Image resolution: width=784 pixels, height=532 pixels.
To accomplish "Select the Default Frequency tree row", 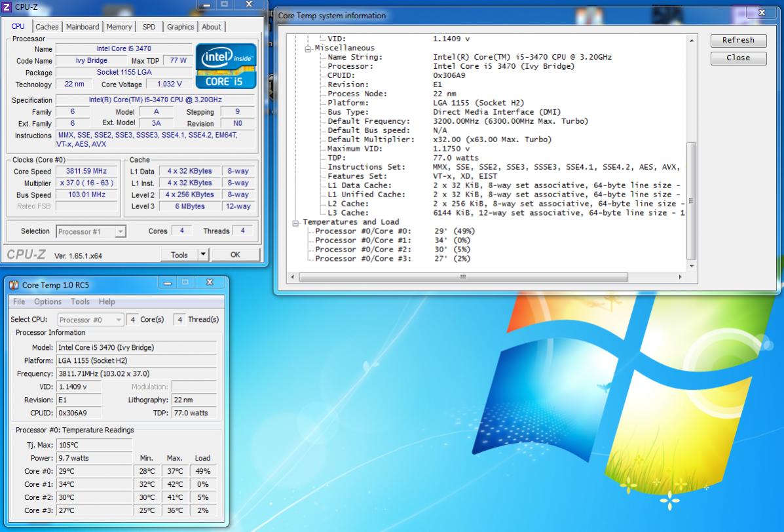I will pyautogui.click(x=458, y=121).
